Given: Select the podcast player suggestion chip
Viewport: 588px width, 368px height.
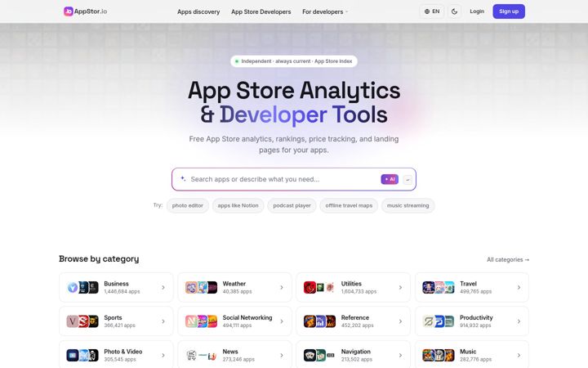Looking at the screenshot, I should 292,205.
